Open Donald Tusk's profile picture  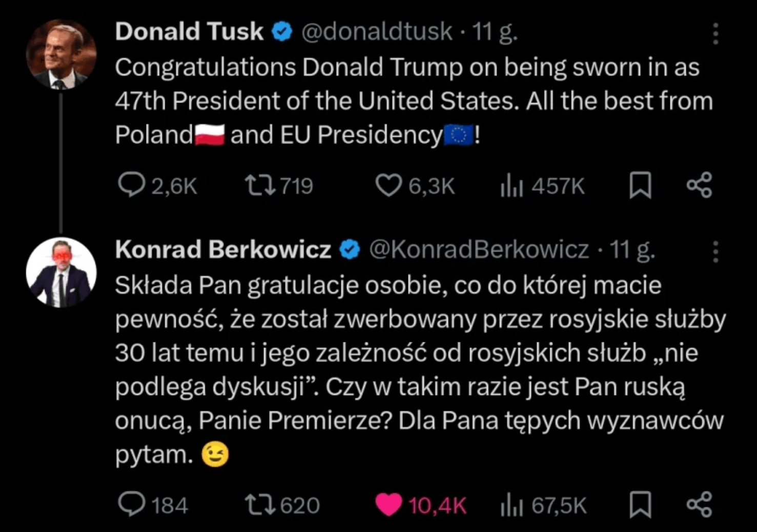click(x=61, y=54)
